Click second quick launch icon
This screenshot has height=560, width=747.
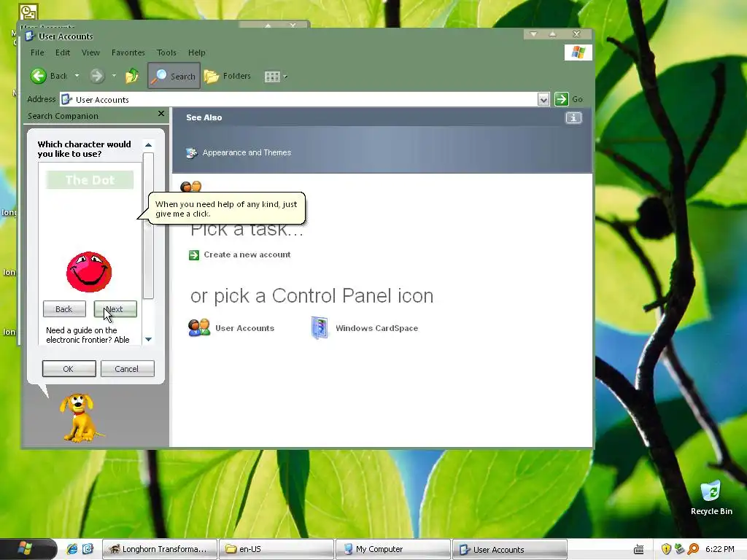point(88,549)
